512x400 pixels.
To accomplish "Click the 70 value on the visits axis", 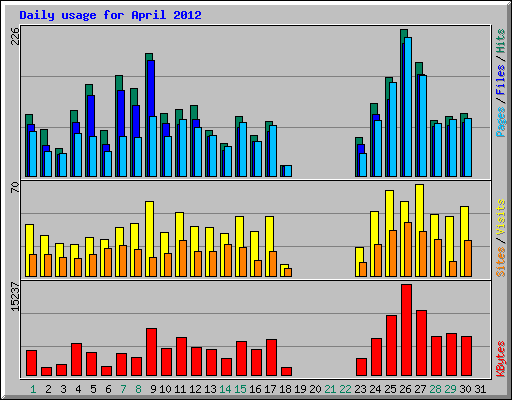I will tap(15, 187).
